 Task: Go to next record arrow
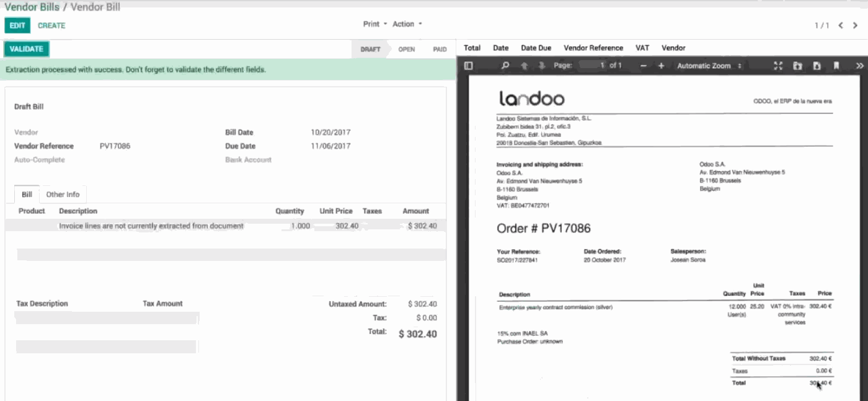coord(856,25)
